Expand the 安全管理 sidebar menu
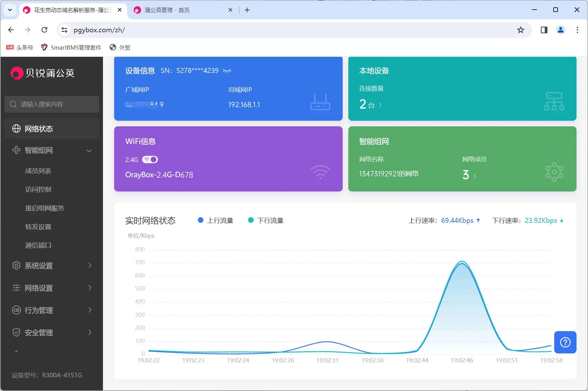 click(x=52, y=333)
